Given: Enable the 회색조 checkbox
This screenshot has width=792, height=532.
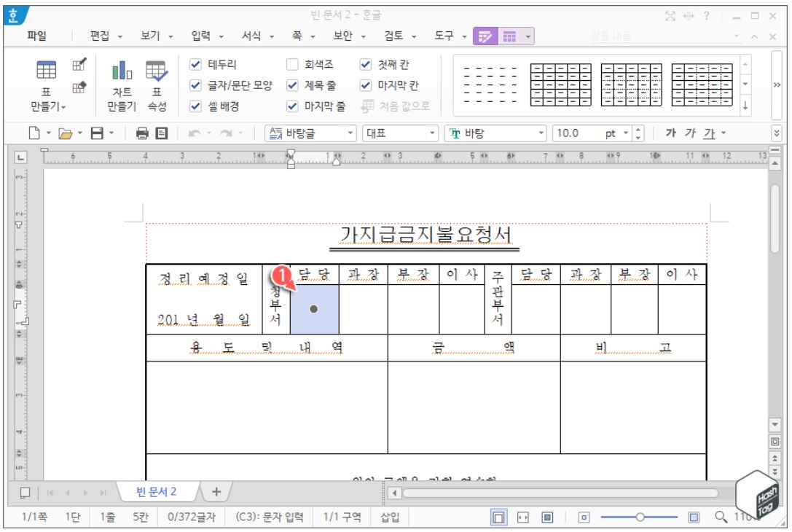Looking at the screenshot, I should [292, 64].
